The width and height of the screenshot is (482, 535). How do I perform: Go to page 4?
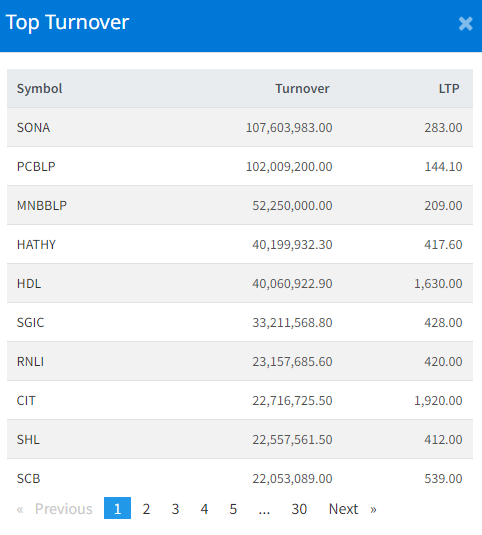pyautogui.click(x=204, y=509)
